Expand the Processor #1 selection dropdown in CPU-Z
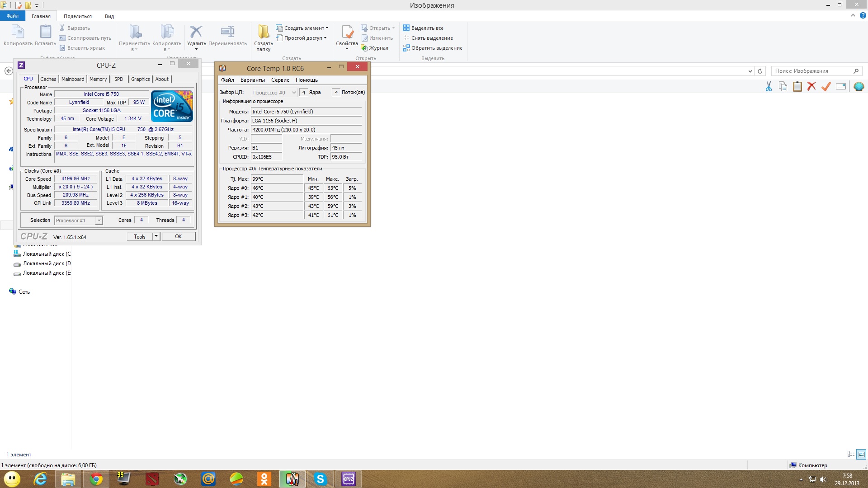This screenshot has width=868, height=488. pyautogui.click(x=79, y=221)
